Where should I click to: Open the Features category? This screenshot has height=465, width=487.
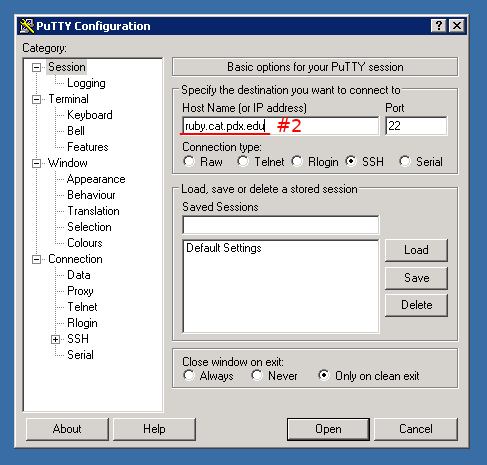coord(88,147)
